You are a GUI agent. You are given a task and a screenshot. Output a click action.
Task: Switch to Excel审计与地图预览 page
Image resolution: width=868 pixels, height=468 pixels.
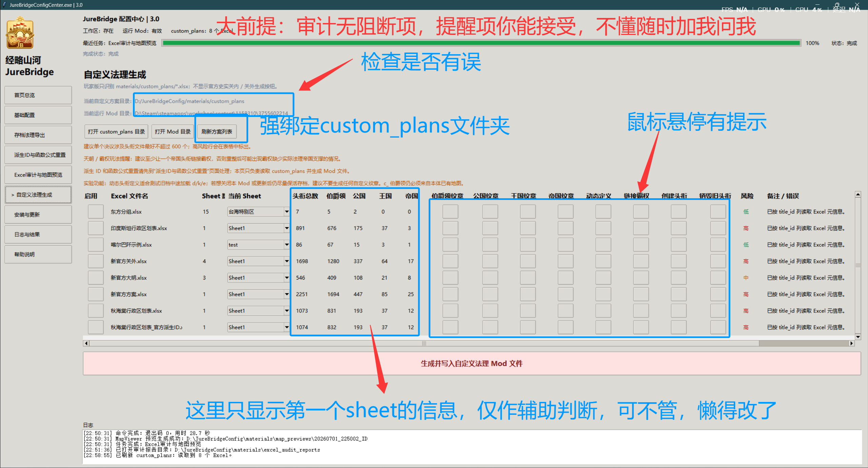(38, 175)
